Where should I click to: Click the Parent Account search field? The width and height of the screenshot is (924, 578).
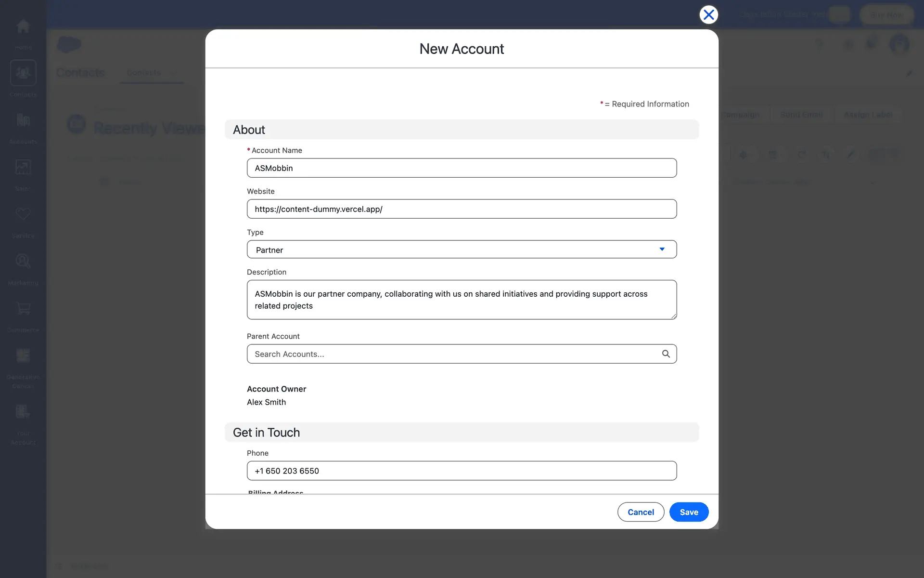(452, 354)
